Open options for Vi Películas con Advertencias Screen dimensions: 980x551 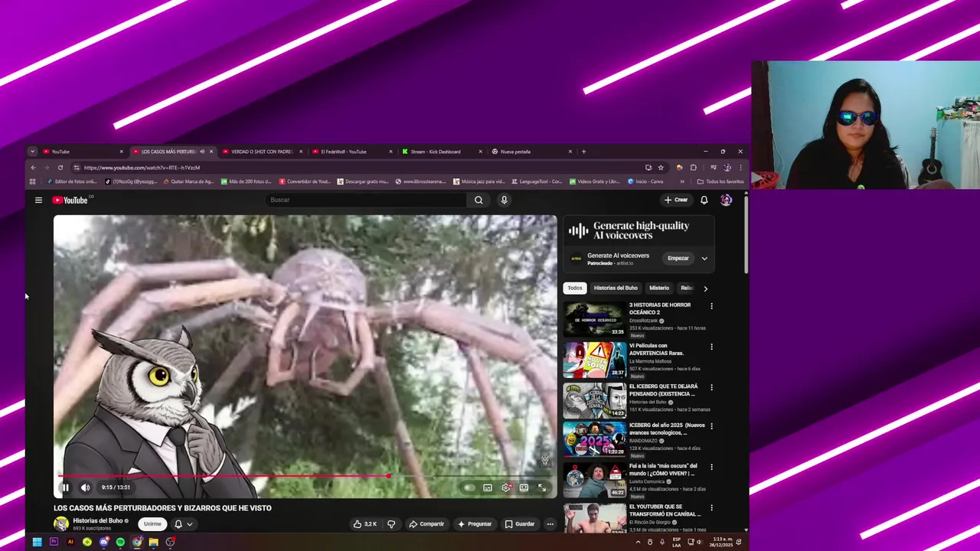pyautogui.click(x=711, y=347)
